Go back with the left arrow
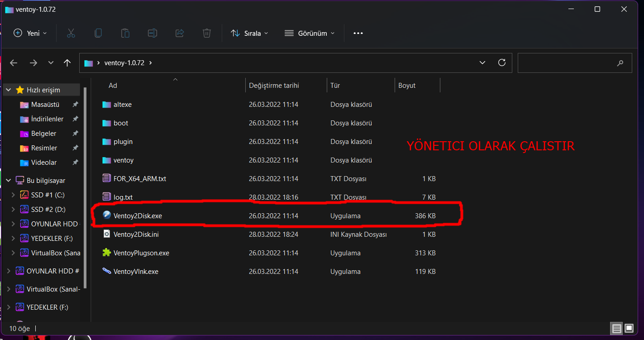The height and width of the screenshot is (340, 644). (x=14, y=63)
